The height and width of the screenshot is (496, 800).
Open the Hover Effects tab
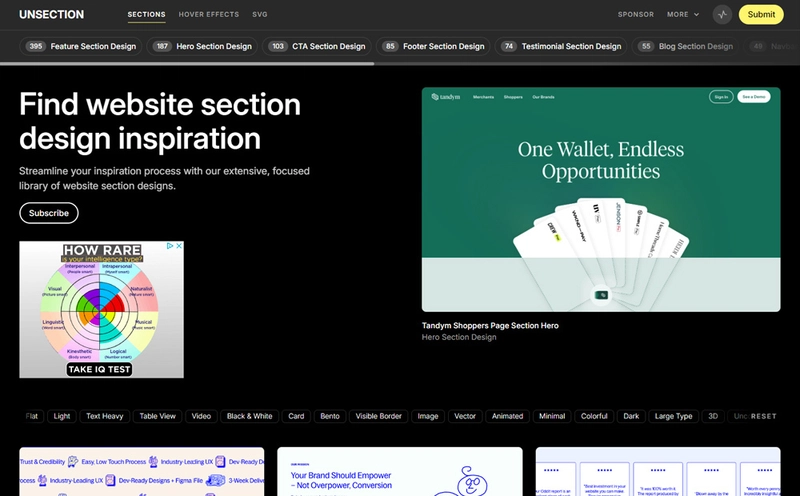(209, 14)
